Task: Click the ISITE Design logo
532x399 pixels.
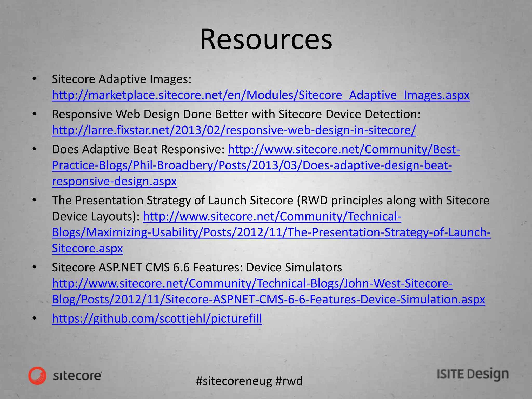Action: pyautogui.click(x=473, y=374)
